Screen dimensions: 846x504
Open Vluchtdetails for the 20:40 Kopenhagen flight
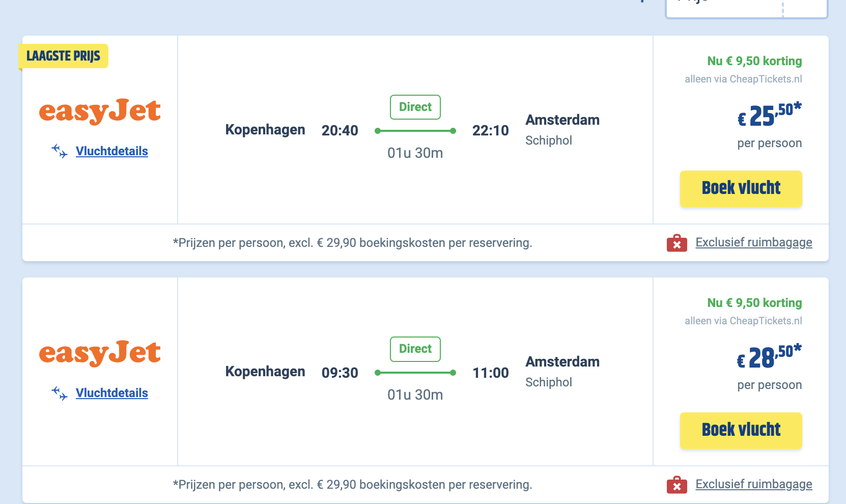click(112, 151)
